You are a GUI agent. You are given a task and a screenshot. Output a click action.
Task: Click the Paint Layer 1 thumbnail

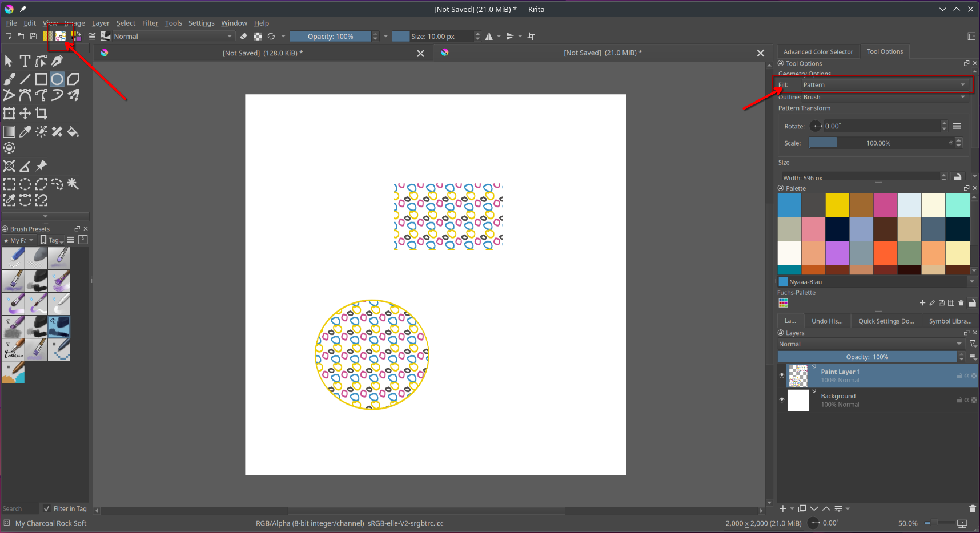(x=798, y=376)
